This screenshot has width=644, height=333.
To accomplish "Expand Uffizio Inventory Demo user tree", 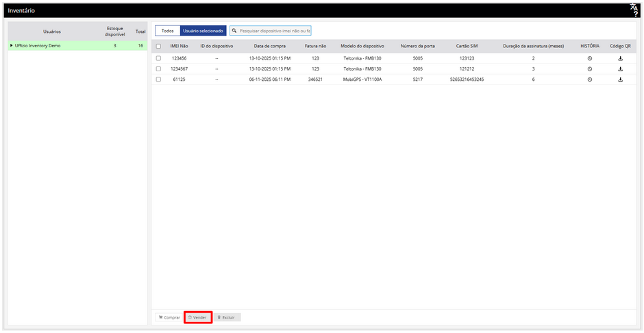I will point(12,46).
